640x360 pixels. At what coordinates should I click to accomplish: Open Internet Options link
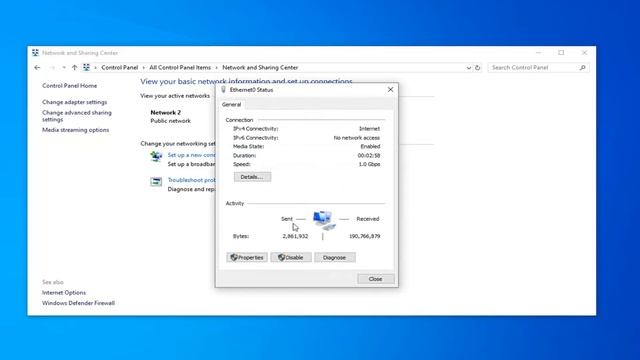click(64, 293)
